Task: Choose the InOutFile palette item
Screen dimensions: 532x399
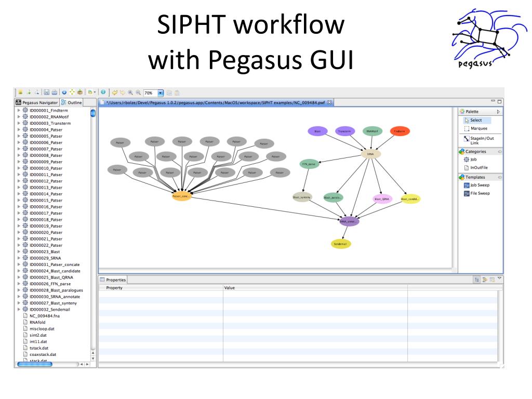Action: (476, 168)
